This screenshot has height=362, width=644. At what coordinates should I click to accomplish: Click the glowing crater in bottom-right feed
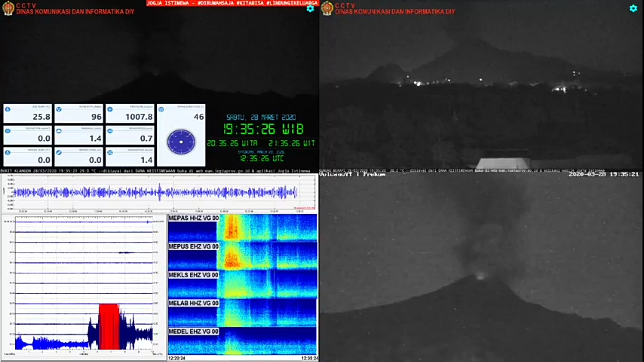[x=480, y=276]
